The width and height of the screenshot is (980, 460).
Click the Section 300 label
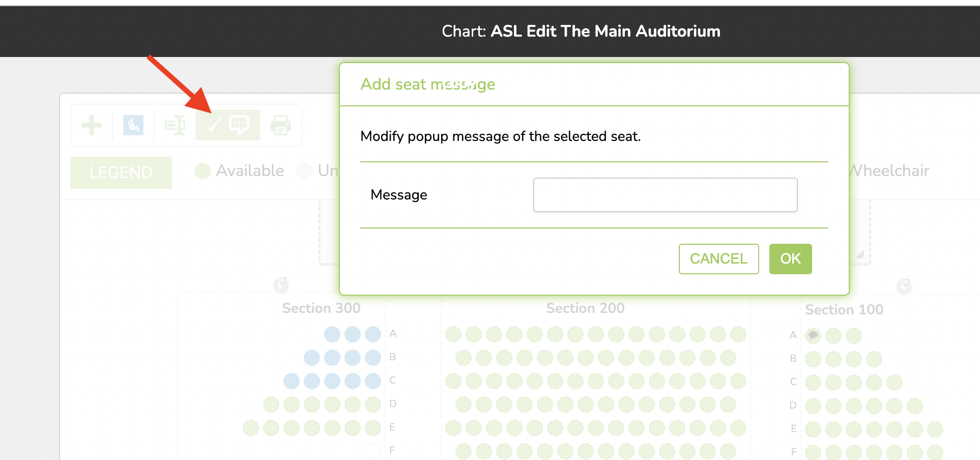(x=321, y=308)
